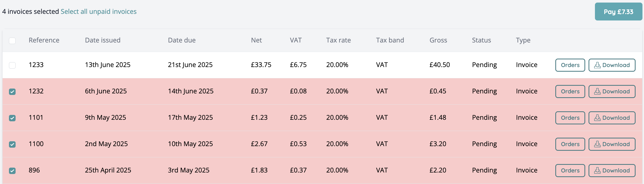The height and width of the screenshot is (184, 644).
Task: Download invoice 1233
Action: pos(612,65)
